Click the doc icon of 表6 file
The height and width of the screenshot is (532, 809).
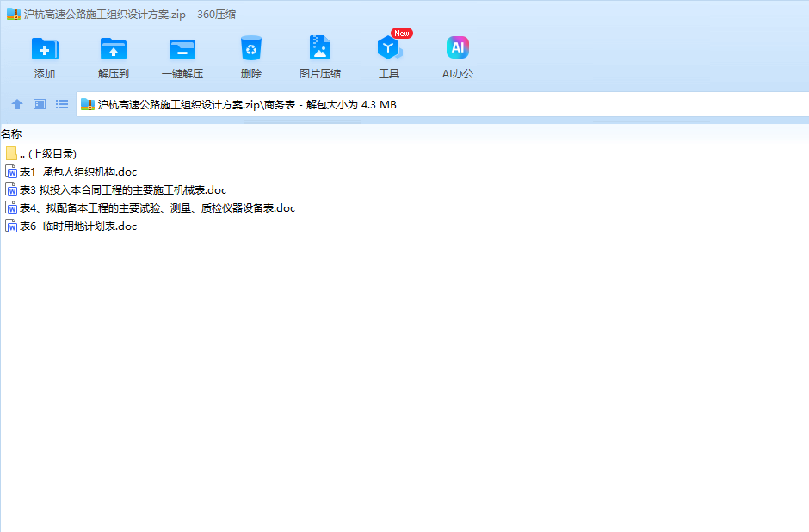(x=11, y=226)
